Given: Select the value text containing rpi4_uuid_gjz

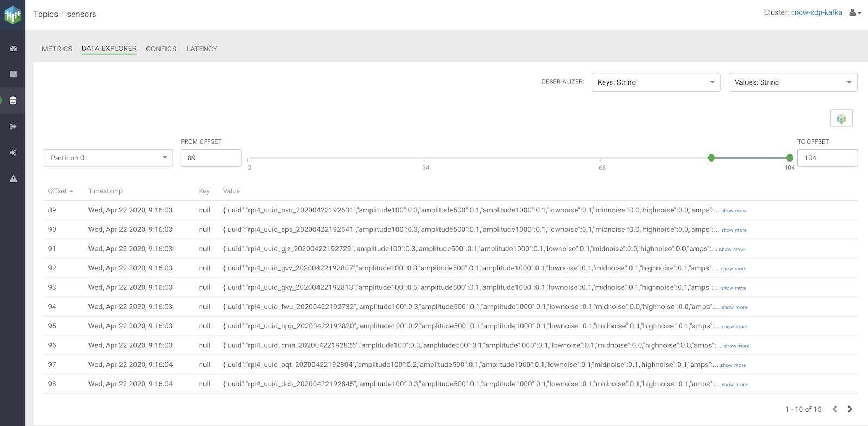Looking at the screenshot, I should pos(470,249).
